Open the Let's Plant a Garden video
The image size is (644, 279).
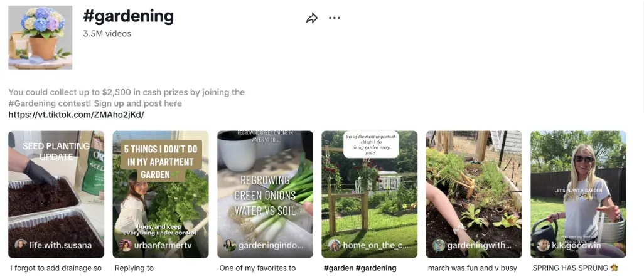pyautogui.click(x=578, y=194)
